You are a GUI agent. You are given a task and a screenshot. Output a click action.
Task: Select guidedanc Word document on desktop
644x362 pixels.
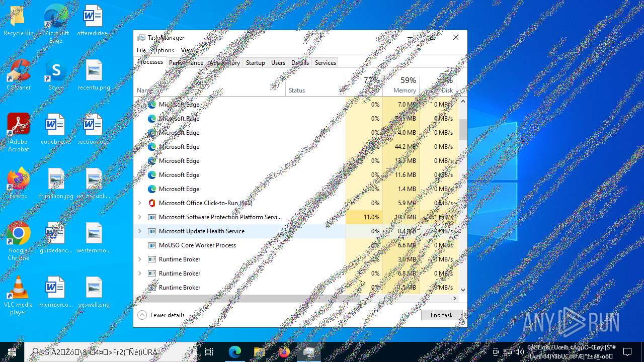tap(56, 238)
